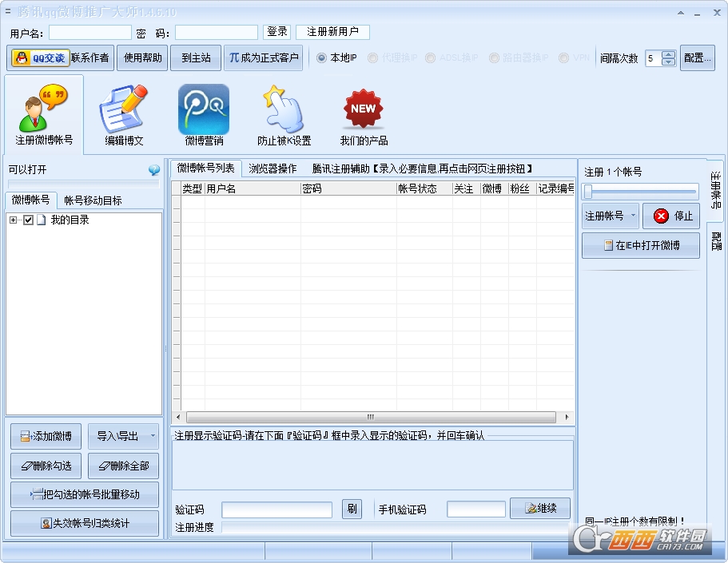
Task: Click the 刷 refresh captcha button
Action: (352, 509)
